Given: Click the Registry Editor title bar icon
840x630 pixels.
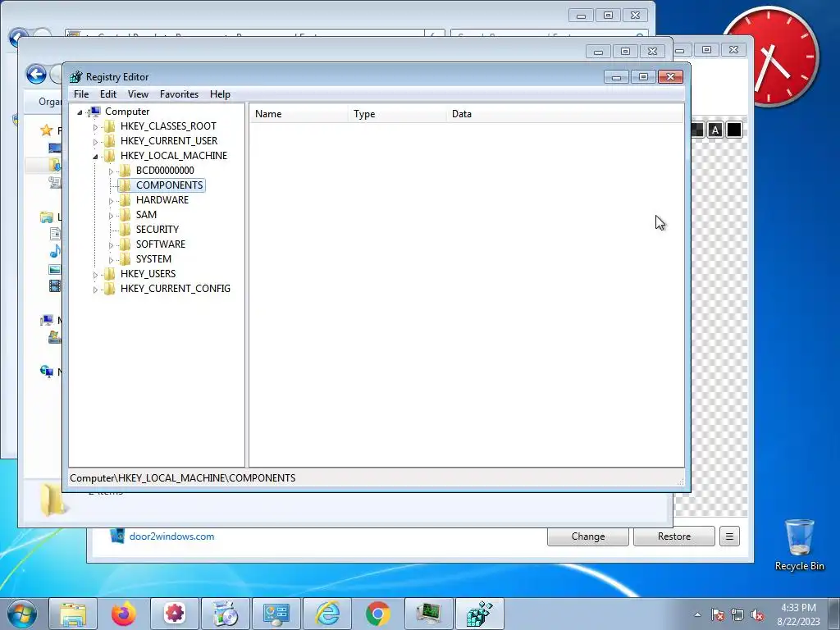Looking at the screenshot, I should 76,76.
